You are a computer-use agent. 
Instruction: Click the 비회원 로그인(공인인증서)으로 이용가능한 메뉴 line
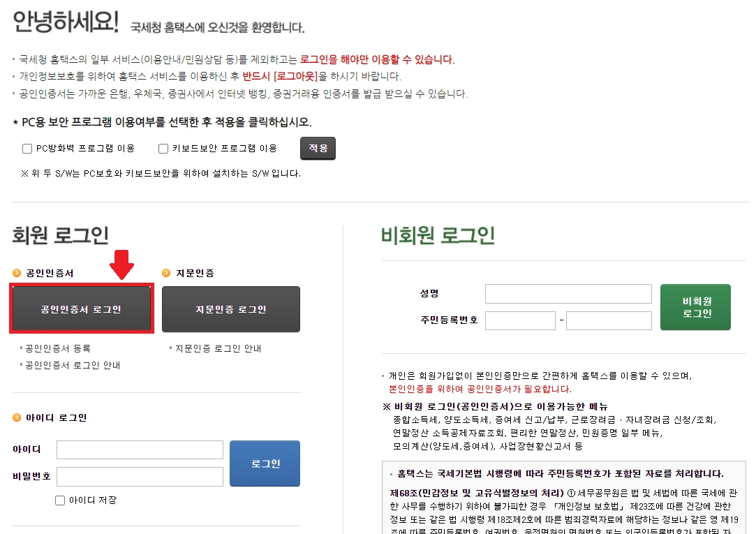click(x=495, y=406)
